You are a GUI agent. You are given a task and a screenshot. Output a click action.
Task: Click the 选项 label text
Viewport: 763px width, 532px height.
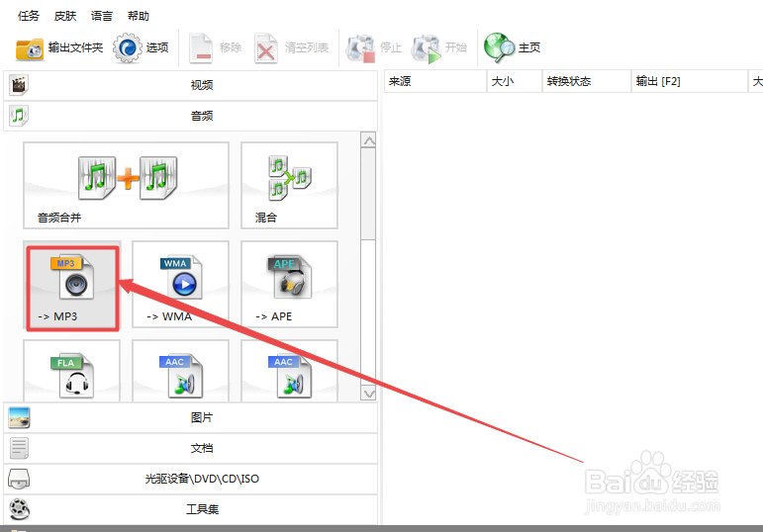[157, 47]
